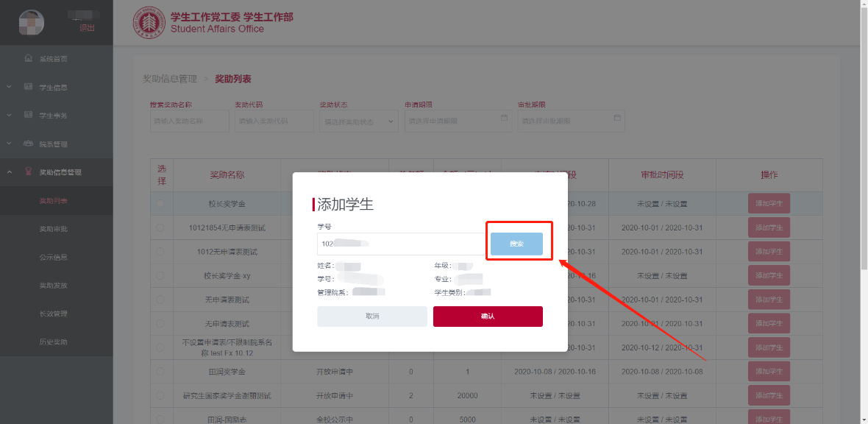Open 公示信息 sidebar item
868x424 pixels.
(x=53, y=257)
